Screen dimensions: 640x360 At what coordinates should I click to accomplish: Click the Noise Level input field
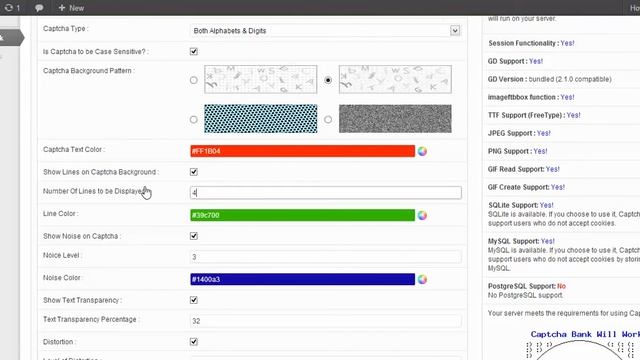326,257
